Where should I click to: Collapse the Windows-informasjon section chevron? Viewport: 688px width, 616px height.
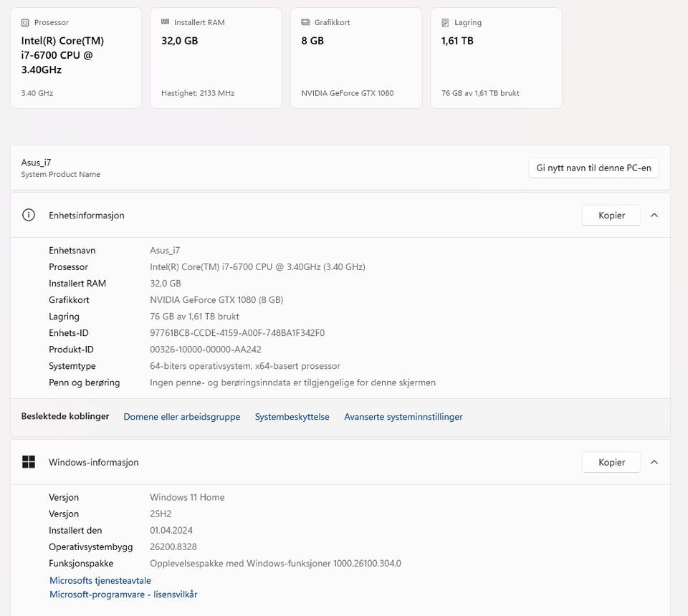[x=654, y=462]
